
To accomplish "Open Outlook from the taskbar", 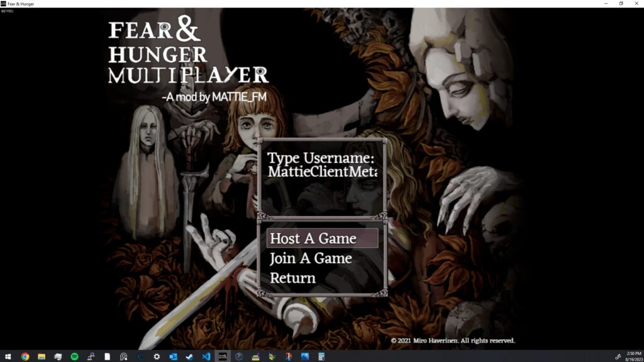I will [173, 357].
